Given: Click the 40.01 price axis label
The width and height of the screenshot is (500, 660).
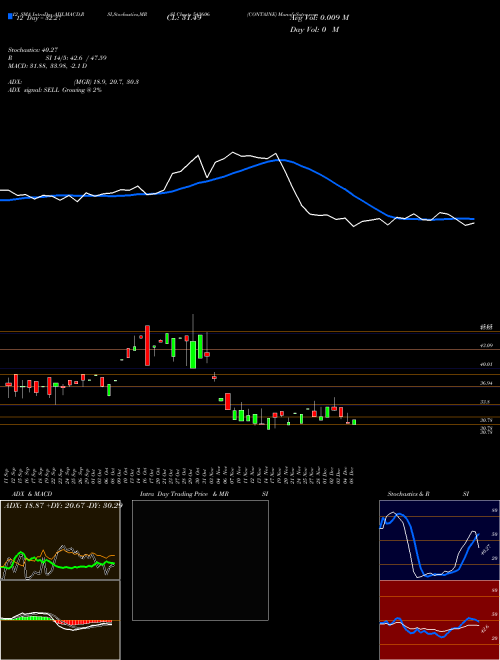Looking at the screenshot, I should (486, 364).
